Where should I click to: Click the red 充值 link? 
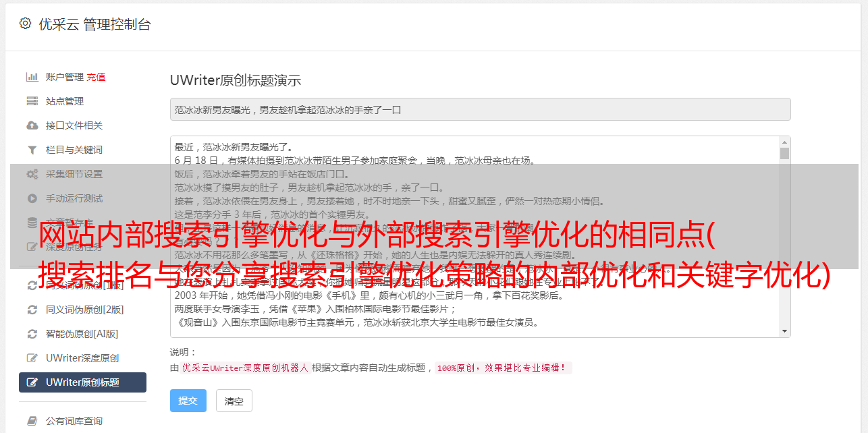(96, 77)
